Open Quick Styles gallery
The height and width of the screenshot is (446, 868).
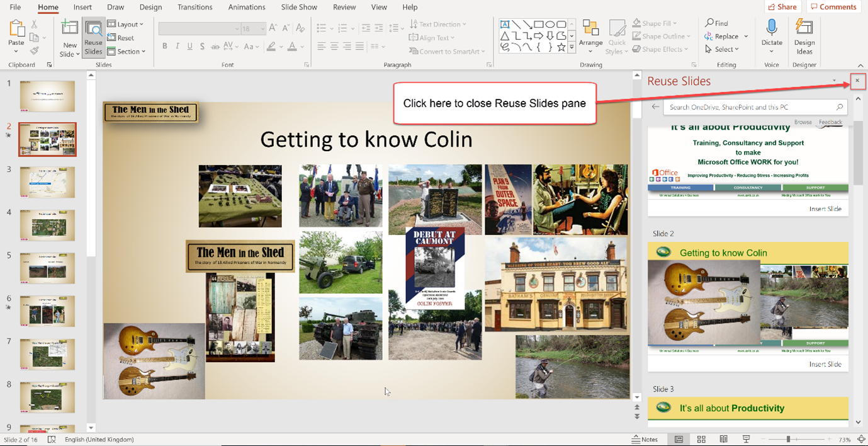click(x=617, y=37)
